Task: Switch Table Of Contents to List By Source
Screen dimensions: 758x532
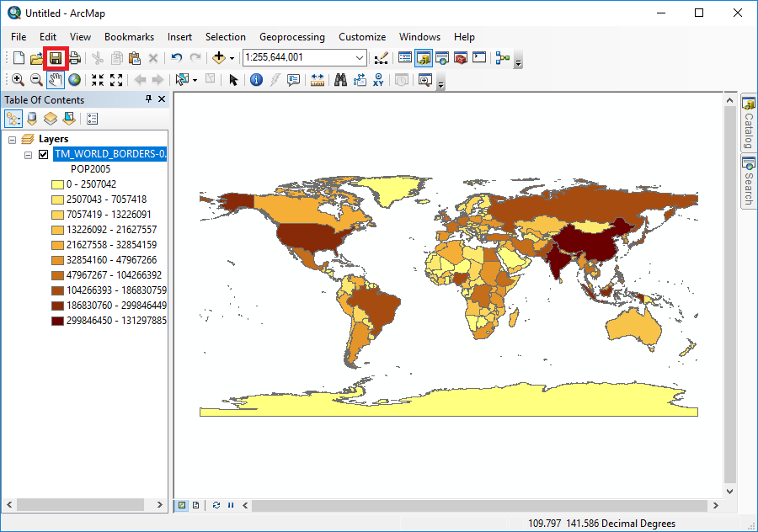Action: pyautogui.click(x=31, y=118)
